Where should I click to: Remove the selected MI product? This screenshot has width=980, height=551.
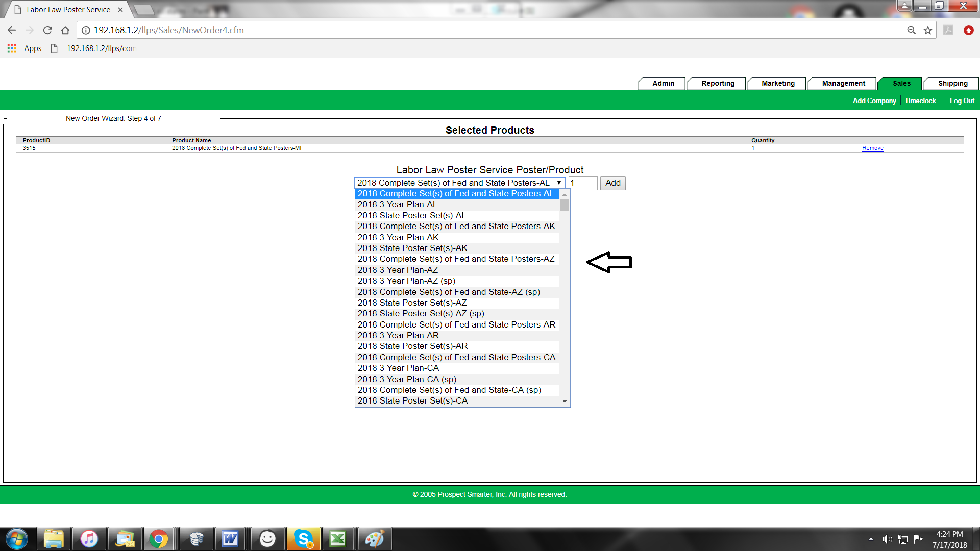click(x=872, y=148)
